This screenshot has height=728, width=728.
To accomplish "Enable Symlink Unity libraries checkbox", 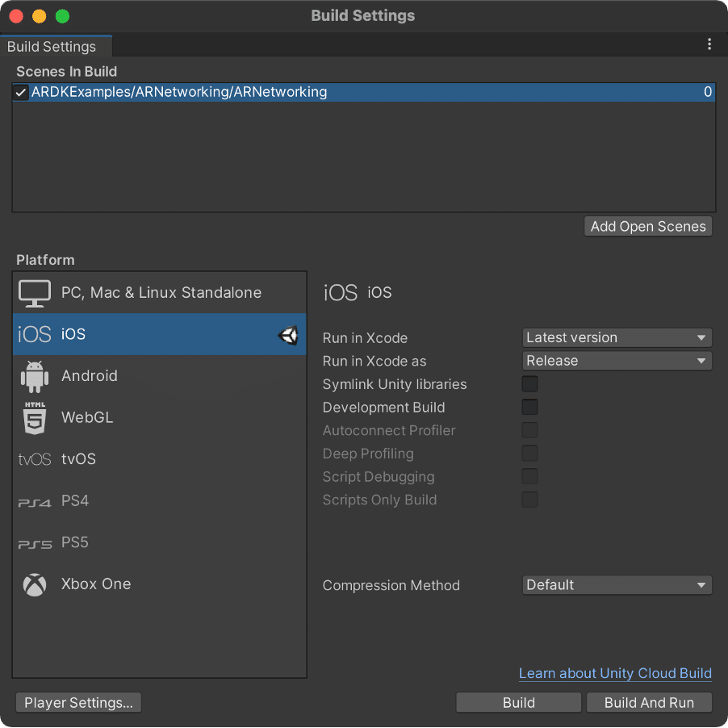I will (529, 384).
